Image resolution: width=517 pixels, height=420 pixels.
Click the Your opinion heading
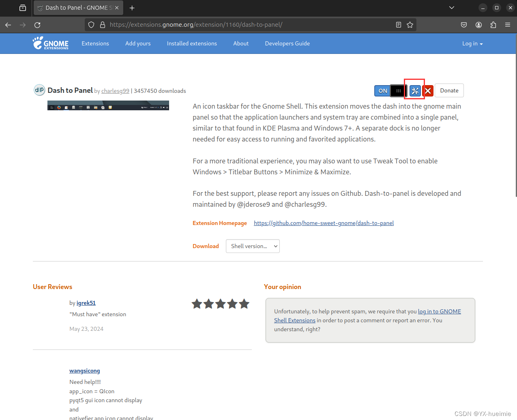tap(283, 287)
